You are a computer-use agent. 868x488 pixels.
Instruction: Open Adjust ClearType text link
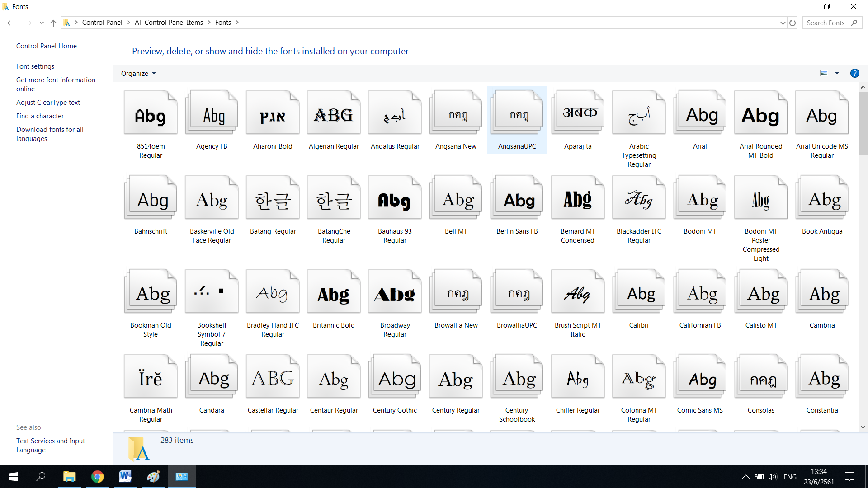[x=48, y=103]
